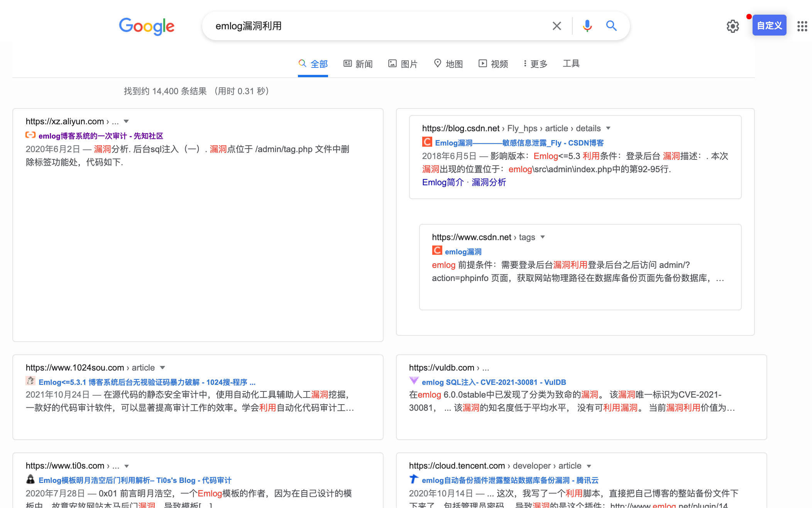The image size is (812, 508).
Task: Open settings gear icon
Action: point(732,26)
